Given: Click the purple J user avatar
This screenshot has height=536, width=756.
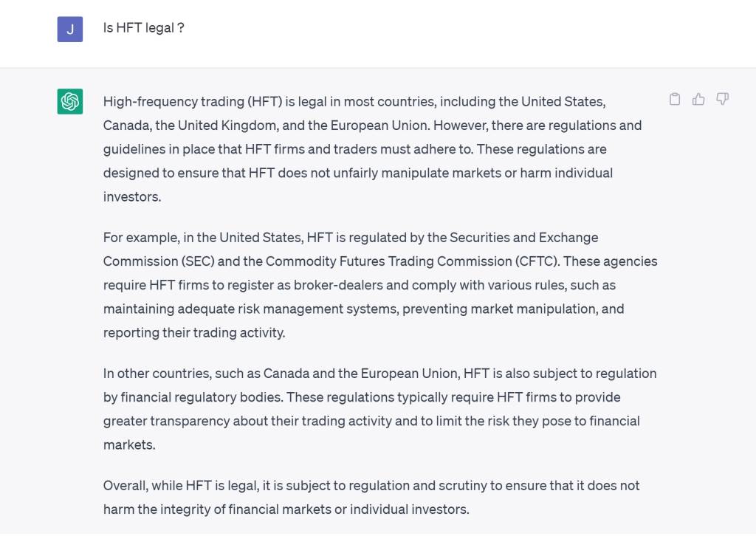Looking at the screenshot, I should pos(70,30).
